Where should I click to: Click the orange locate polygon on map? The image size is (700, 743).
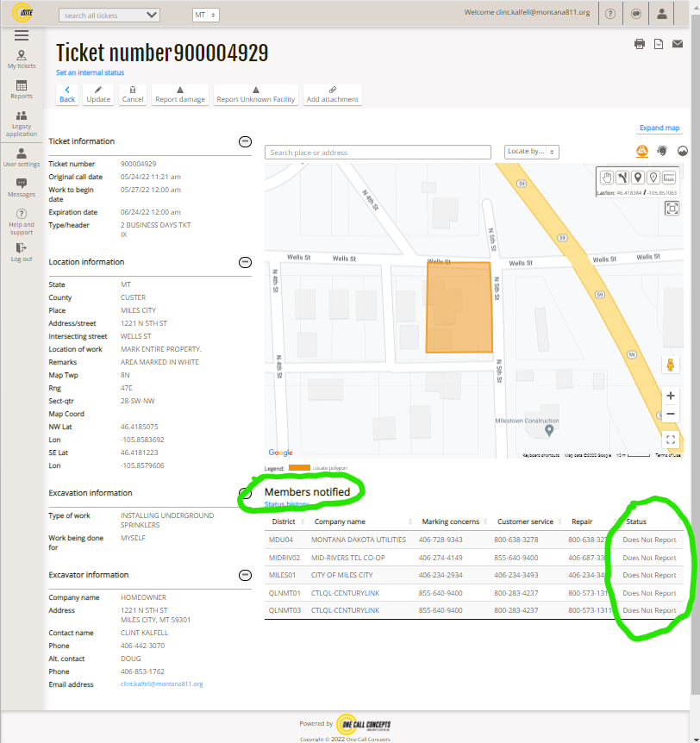coord(459,308)
